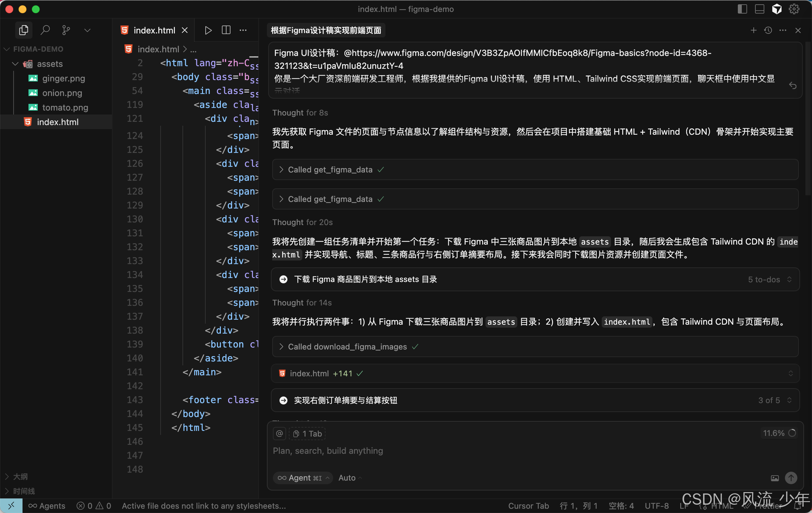Open remote window status bar icon
812x513 pixels.
point(11,506)
